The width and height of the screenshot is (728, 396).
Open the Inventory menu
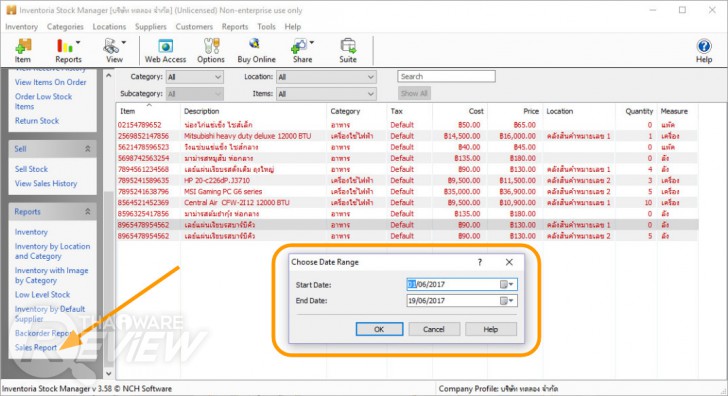point(21,27)
